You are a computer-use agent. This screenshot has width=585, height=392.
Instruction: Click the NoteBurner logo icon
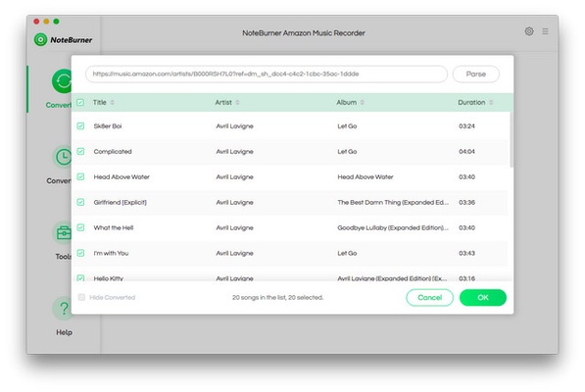[x=40, y=39]
